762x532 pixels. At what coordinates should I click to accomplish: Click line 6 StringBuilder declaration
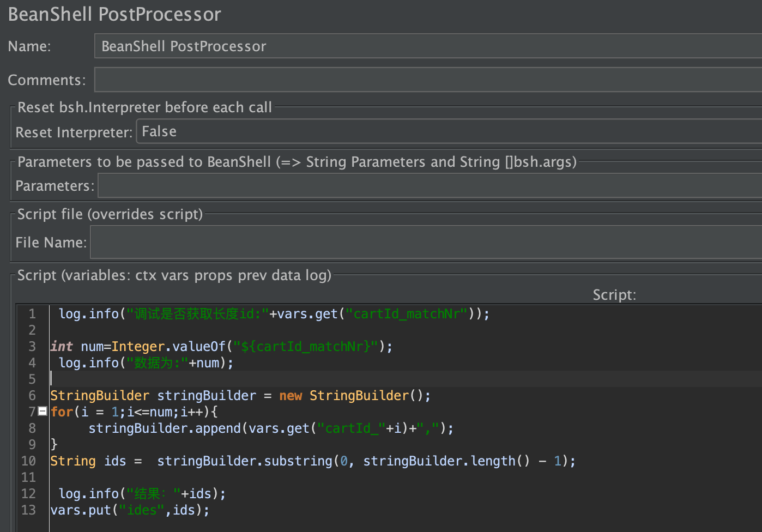[x=240, y=396]
